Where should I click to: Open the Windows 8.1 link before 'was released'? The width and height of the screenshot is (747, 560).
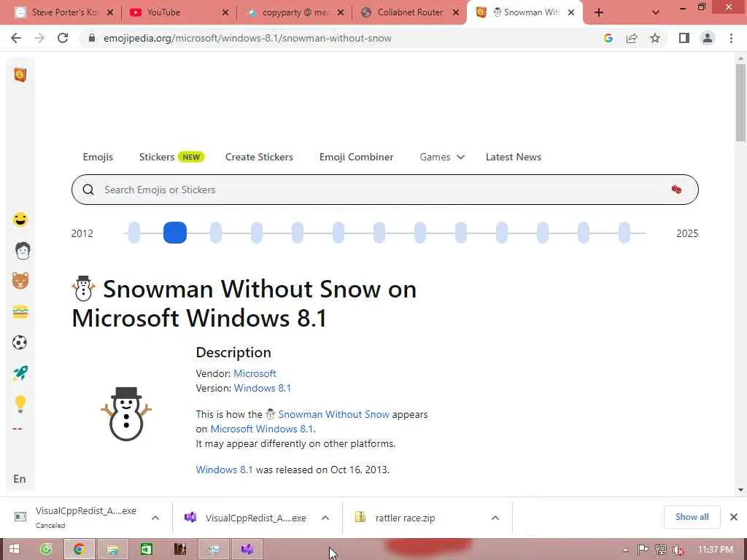coord(225,470)
